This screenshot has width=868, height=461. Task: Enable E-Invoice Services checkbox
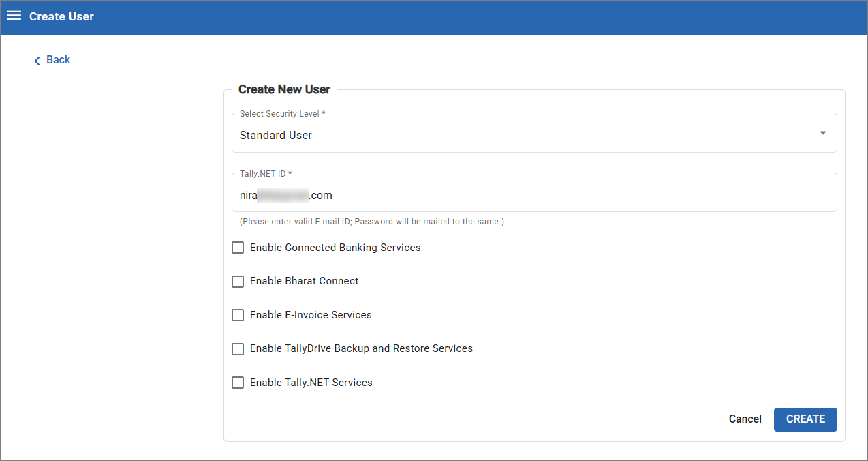pos(238,315)
